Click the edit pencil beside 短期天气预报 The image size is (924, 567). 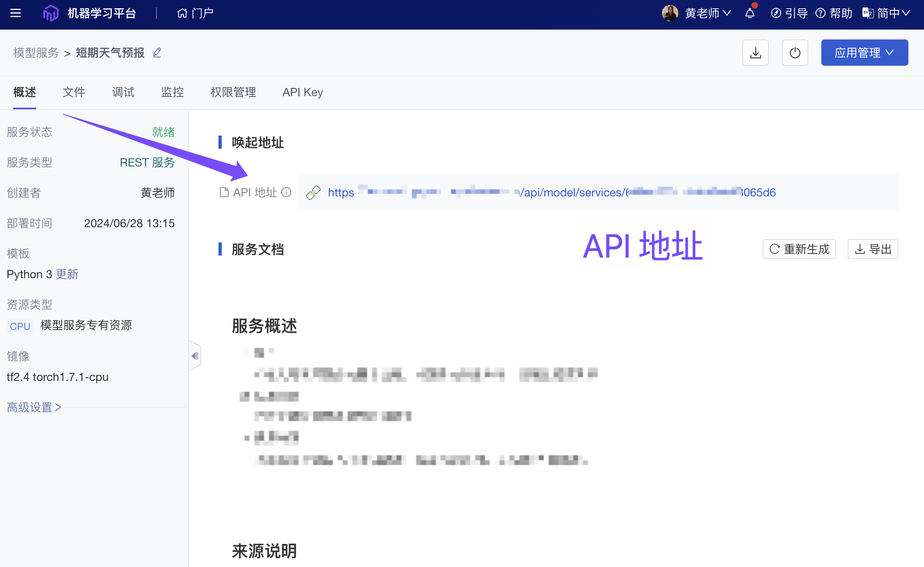pyautogui.click(x=157, y=53)
